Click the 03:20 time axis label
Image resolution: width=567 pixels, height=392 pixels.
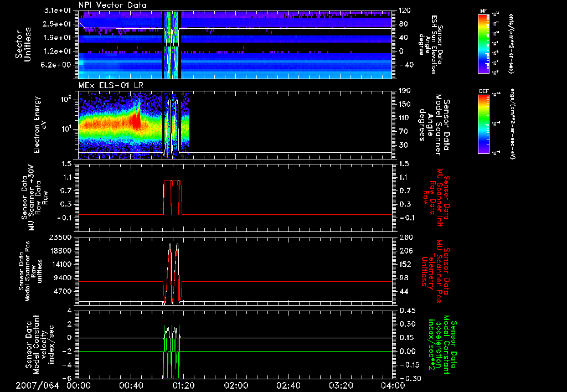[x=341, y=385]
